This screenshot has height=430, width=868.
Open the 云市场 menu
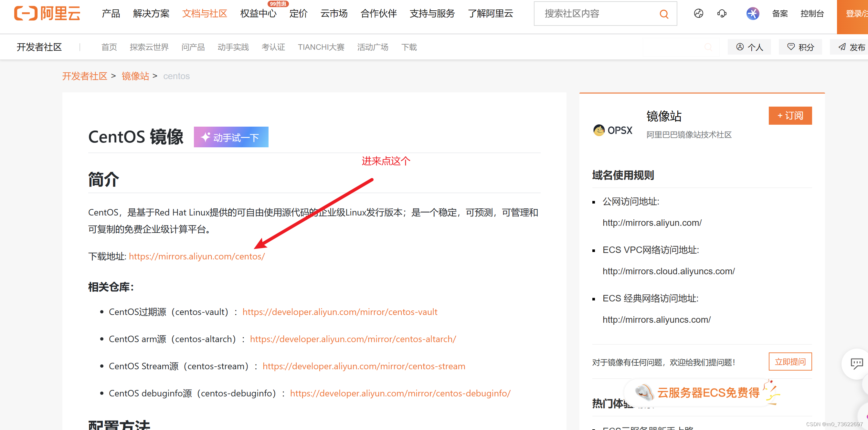333,14
